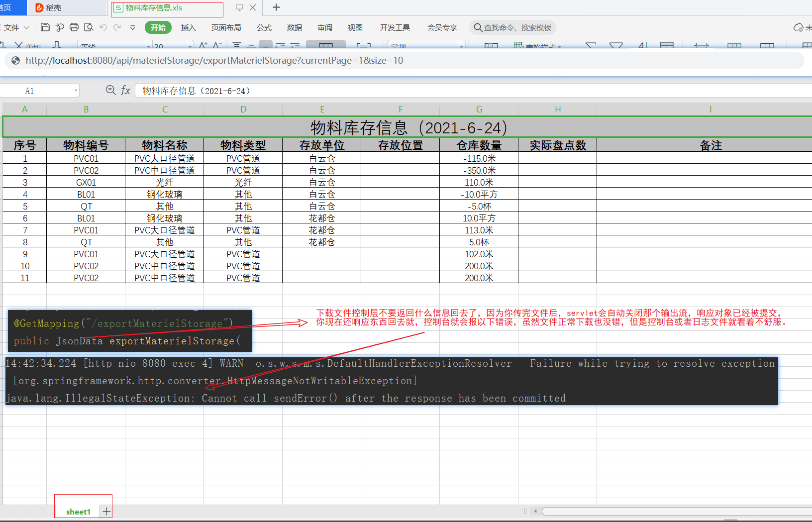This screenshot has width=812, height=522.
Task: Open the 数据 ribbon tab
Action: point(295,28)
